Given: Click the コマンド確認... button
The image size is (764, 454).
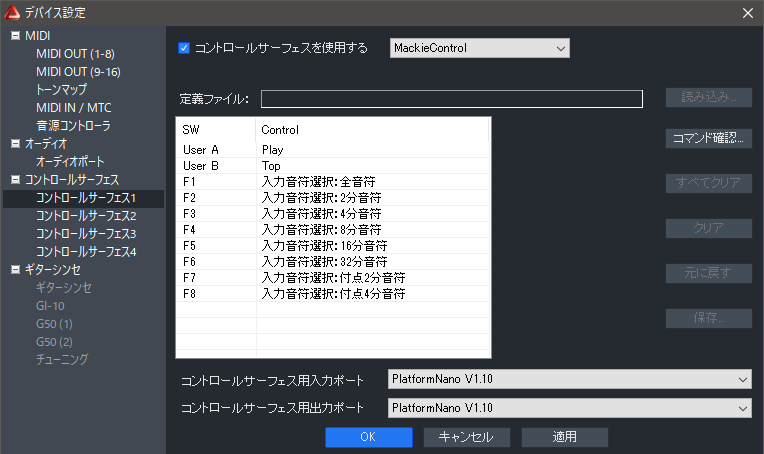Looking at the screenshot, I should pos(708,138).
